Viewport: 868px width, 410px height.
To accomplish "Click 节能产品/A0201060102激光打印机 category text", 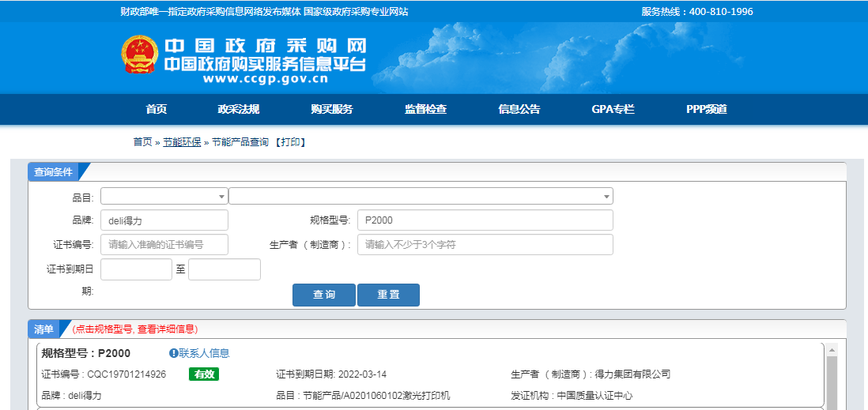I will pyautogui.click(x=376, y=396).
